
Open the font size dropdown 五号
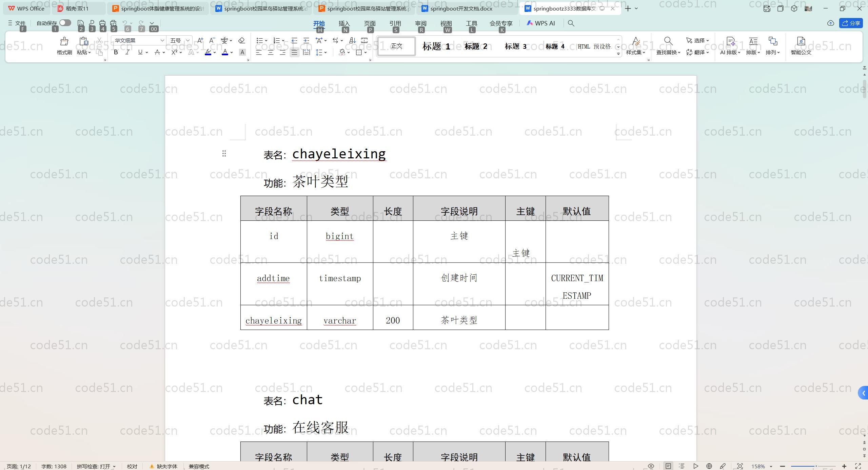[188, 41]
